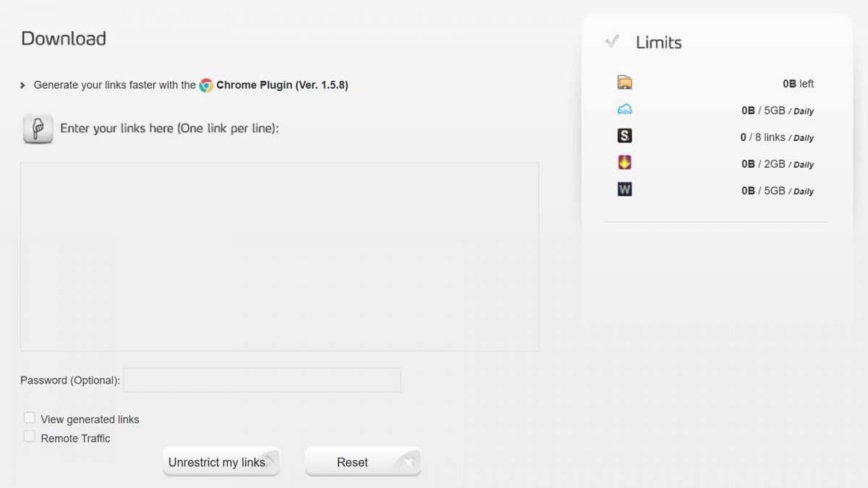Viewport: 868px width, 488px height.
Task: Click the orange folder host icon
Action: click(x=625, y=82)
